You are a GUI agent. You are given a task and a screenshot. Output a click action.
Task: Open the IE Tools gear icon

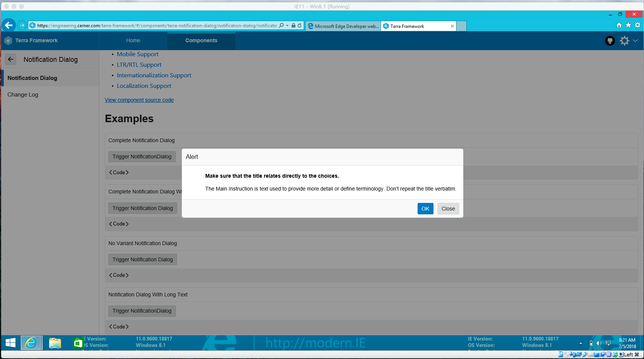pyautogui.click(x=638, y=25)
